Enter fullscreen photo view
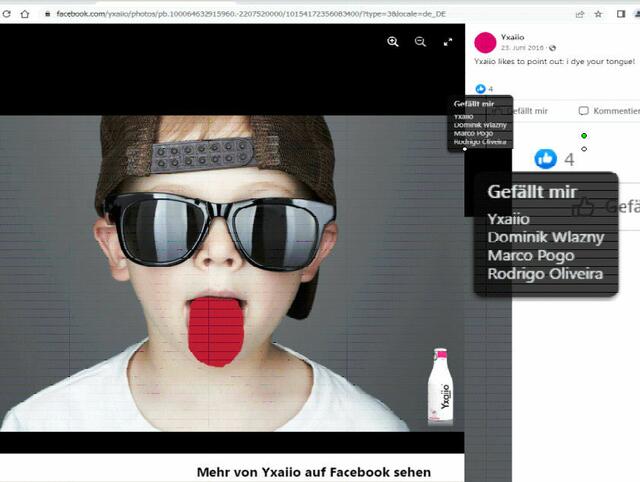 click(448, 42)
